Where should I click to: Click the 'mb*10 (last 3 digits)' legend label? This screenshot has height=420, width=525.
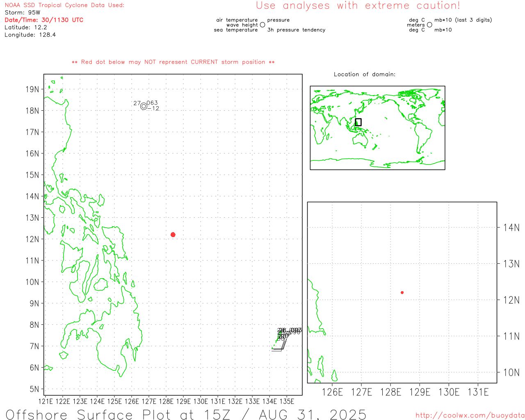(x=463, y=20)
